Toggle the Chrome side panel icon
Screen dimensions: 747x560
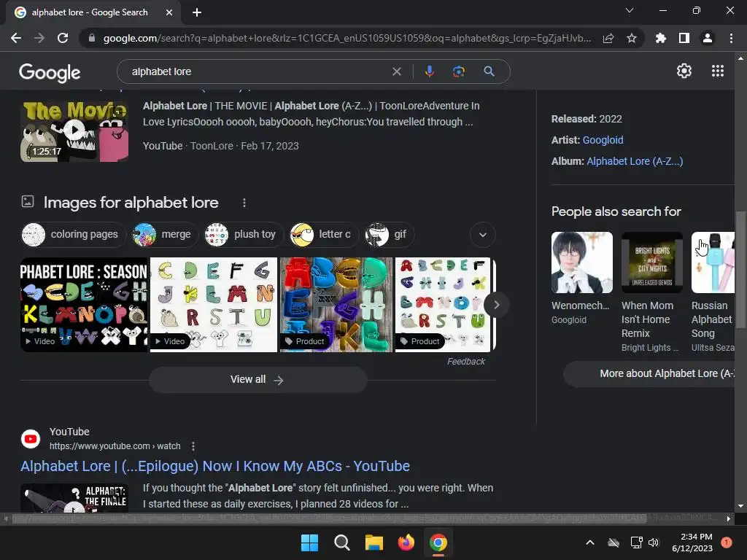coord(684,38)
